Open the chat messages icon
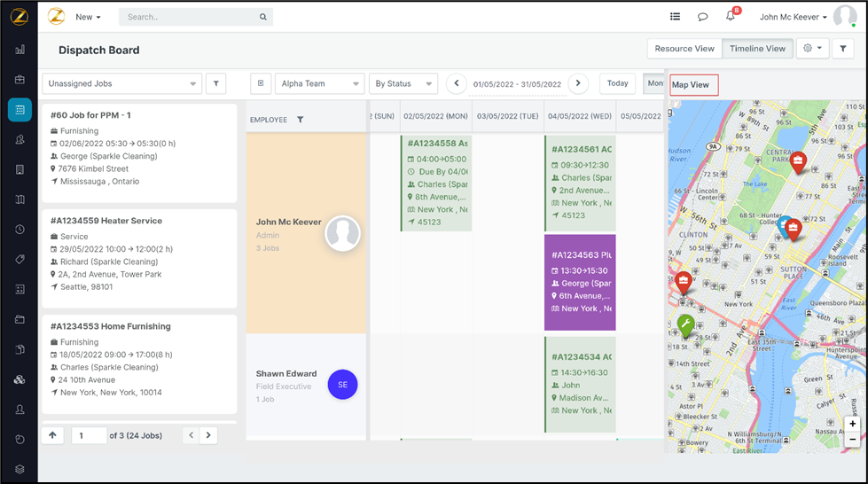 pyautogui.click(x=702, y=17)
